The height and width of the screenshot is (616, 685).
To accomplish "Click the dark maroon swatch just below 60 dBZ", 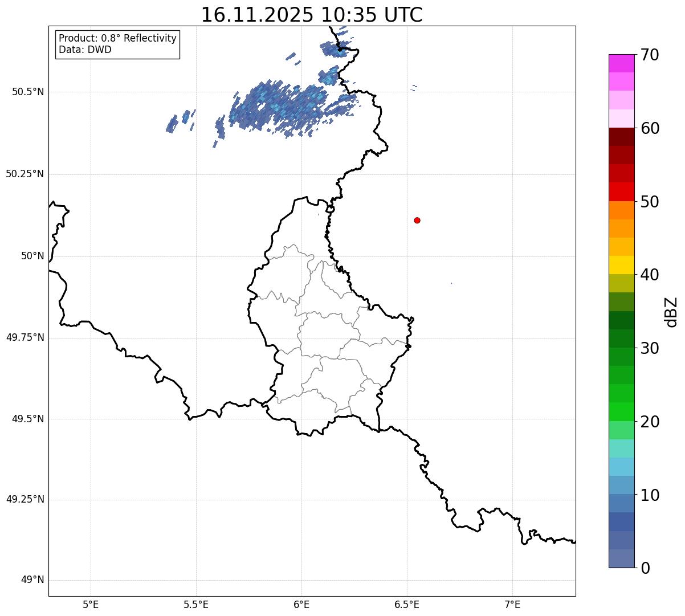I will click(622, 137).
